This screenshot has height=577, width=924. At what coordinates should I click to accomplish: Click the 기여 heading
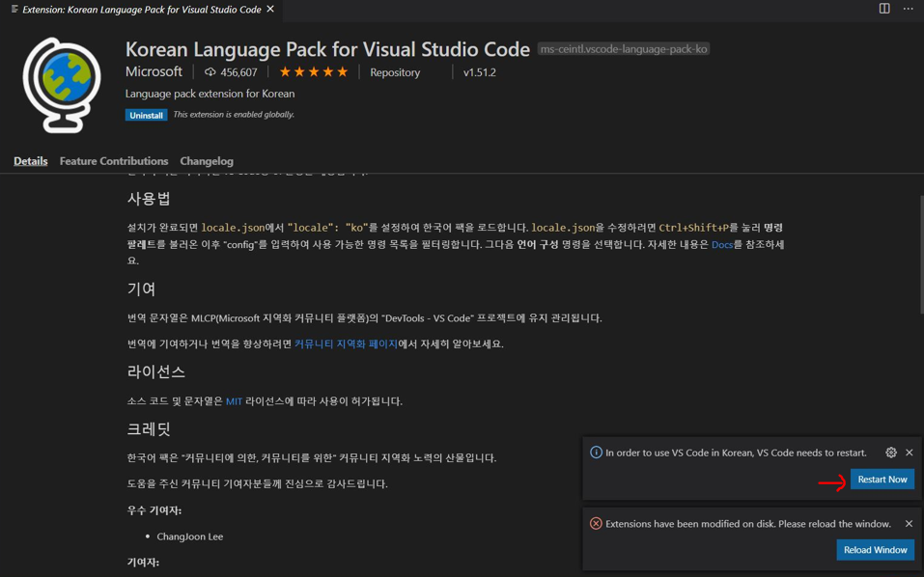141,289
